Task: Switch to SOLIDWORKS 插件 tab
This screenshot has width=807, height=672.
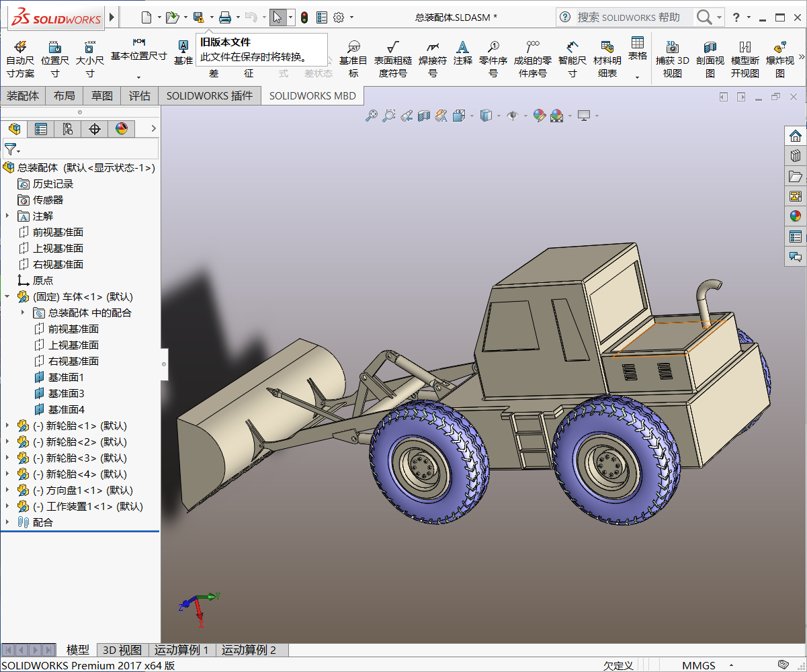Action: [x=210, y=95]
